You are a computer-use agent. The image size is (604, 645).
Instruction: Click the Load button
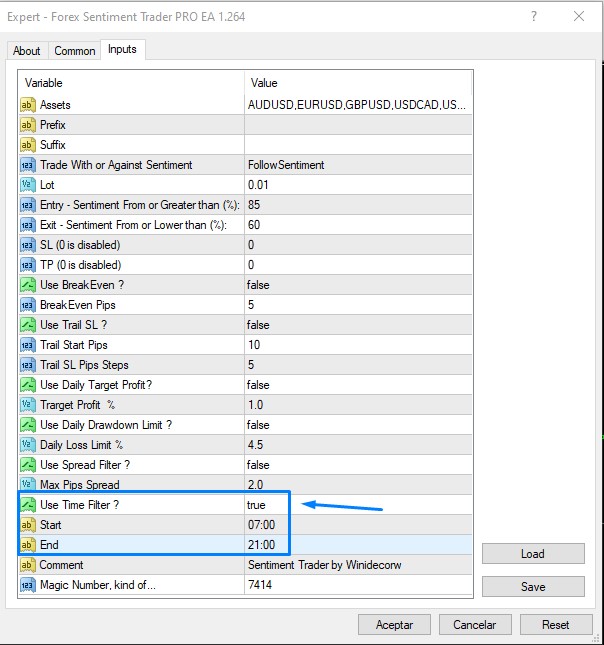533,554
